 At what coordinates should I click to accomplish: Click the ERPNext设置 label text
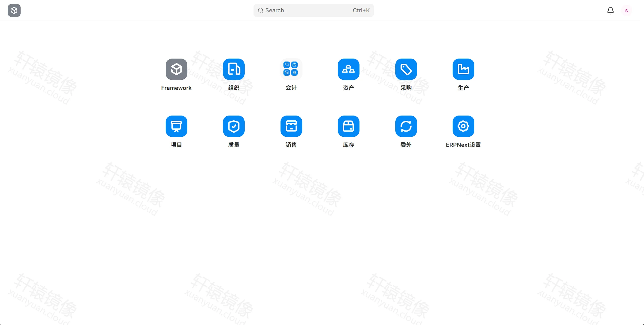tap(463, 145)
